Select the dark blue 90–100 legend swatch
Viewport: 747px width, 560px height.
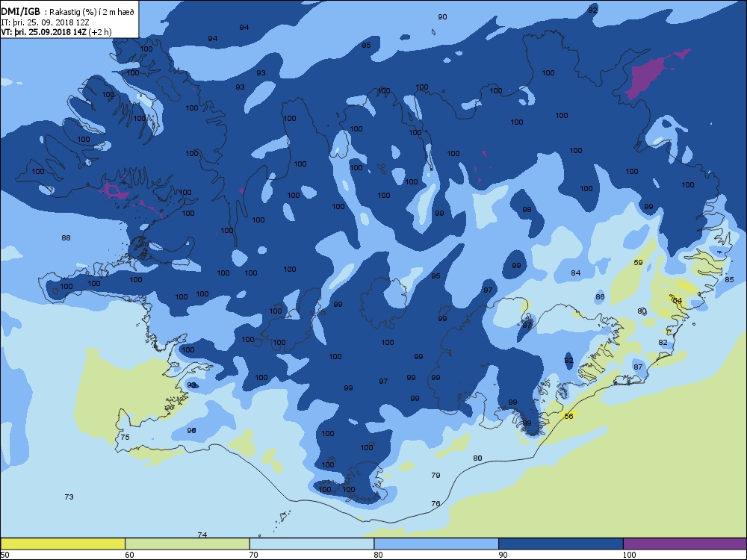[x=561, y=544]
